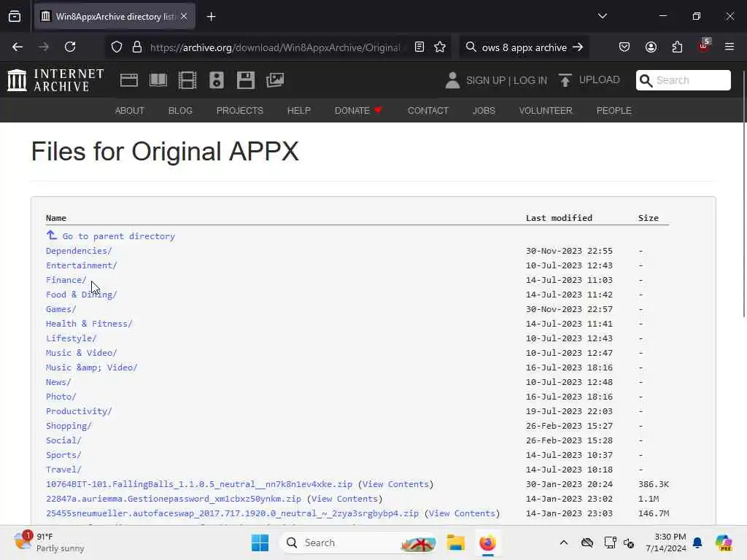The height and width of the screenshot is (560, 747).
Task: Click the PROJECTS menu item
Action: [239, 111]
